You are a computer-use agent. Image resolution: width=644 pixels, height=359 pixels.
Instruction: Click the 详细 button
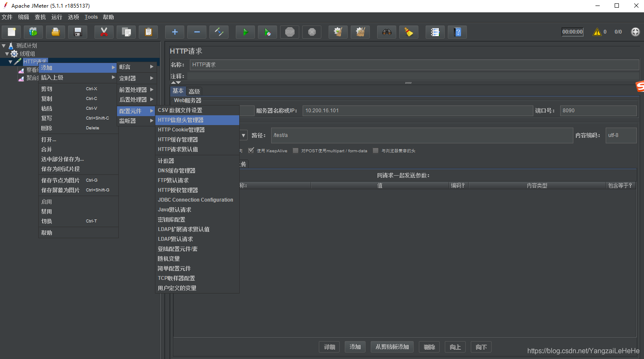coord(329,347)
